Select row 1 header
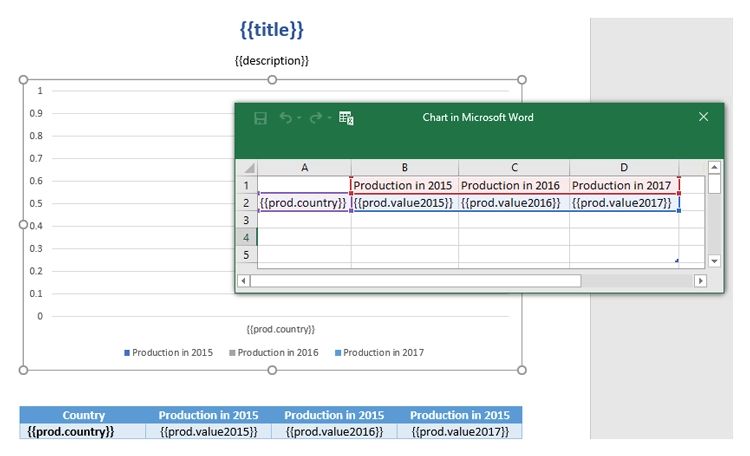 pyautogui.click(x=247, y=185)
